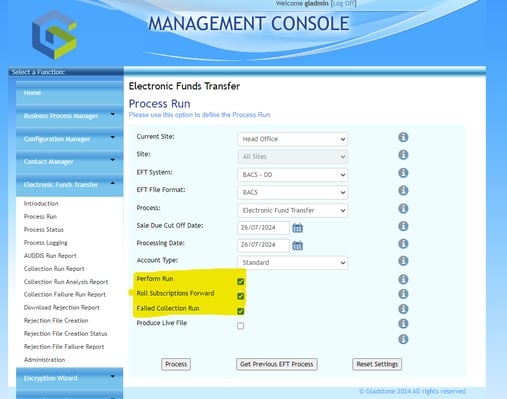Open Collection Run Report
This screenshot has height=399, width=507.
coord(54,269)
